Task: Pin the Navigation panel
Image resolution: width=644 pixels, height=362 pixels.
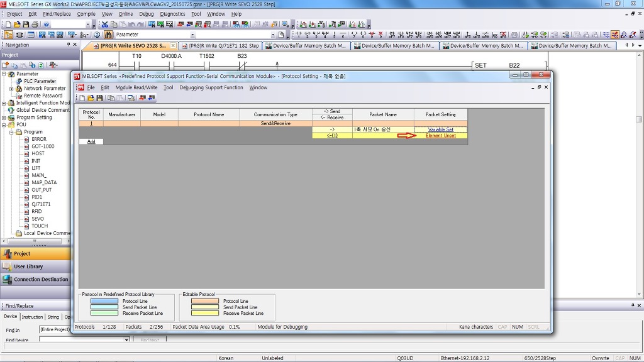Action: coord(69,45)
